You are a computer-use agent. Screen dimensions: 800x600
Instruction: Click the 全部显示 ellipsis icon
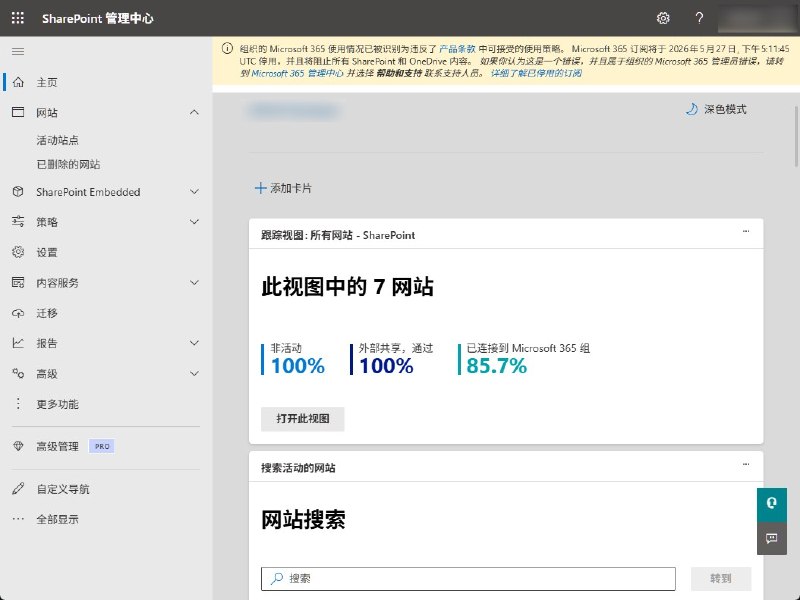pyautogui.click(x=18, y=519)
